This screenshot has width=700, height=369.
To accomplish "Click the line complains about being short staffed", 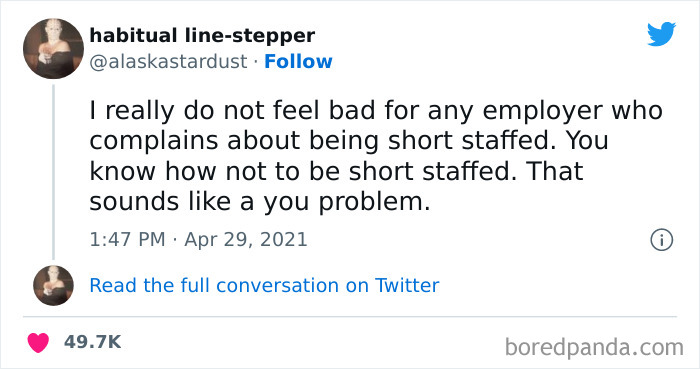I will 349,141.
